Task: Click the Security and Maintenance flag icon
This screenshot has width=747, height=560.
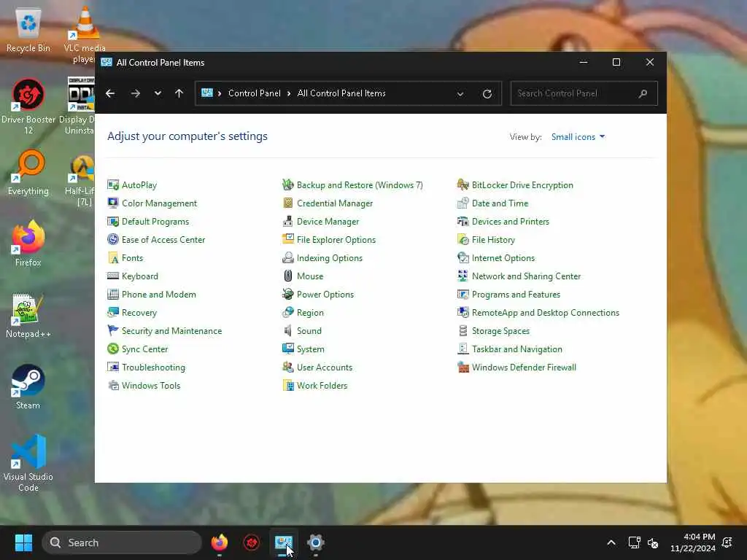Action: [x=113, y=330]
